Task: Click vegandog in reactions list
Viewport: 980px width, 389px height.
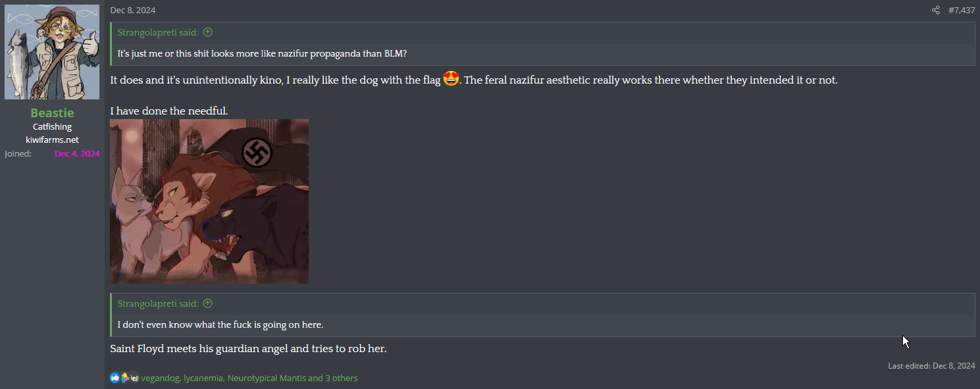Action: [x=160, y=378]
